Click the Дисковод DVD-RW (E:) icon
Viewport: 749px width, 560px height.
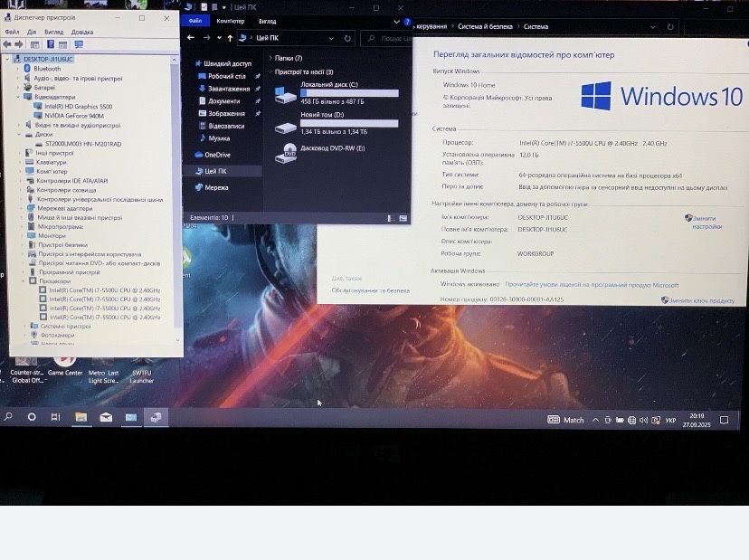tap(286, 154)
